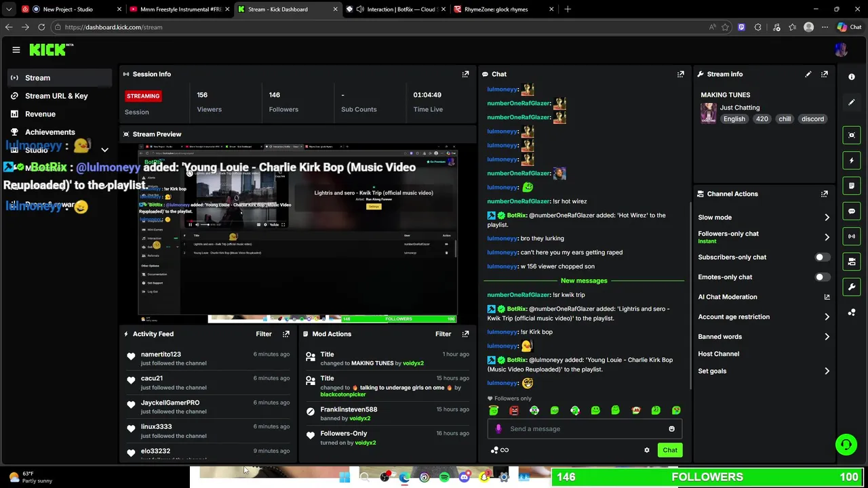Expand Followers-only chat options
This screenshot has width=868, height=488.
click(827, 237)
